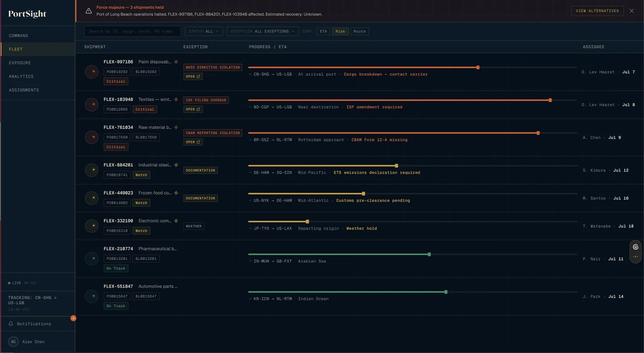Click the status circle icon for FLEX-449023

click(92, 198)
